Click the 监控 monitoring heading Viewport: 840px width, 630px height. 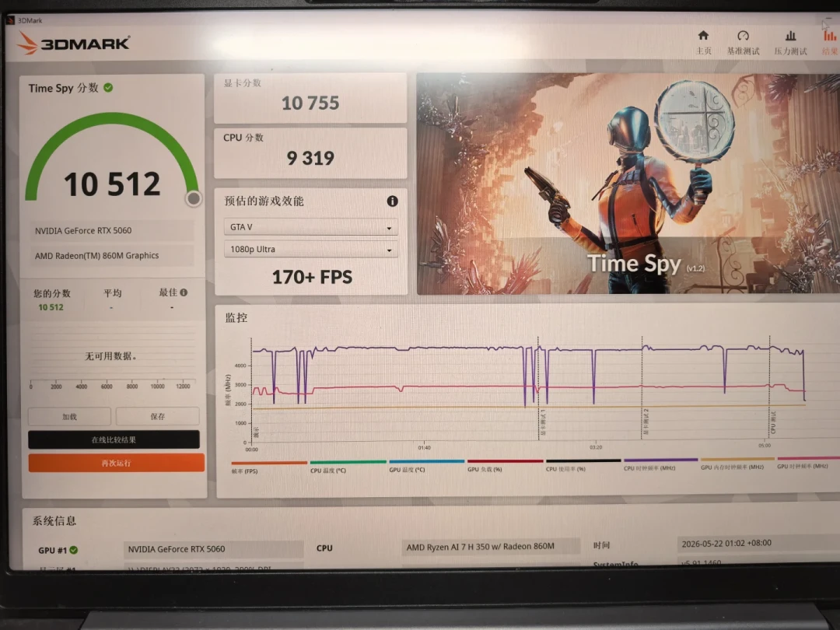click(x=236, y=317)
